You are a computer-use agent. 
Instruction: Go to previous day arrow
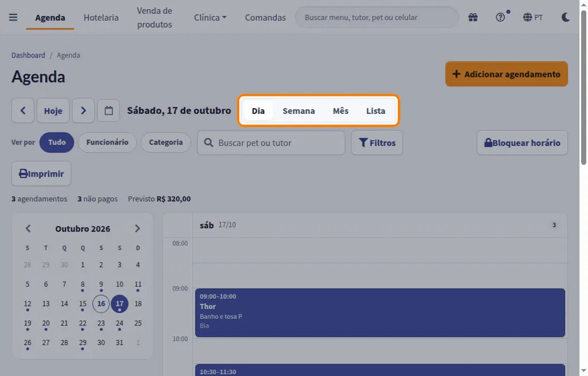pos(23,110)
